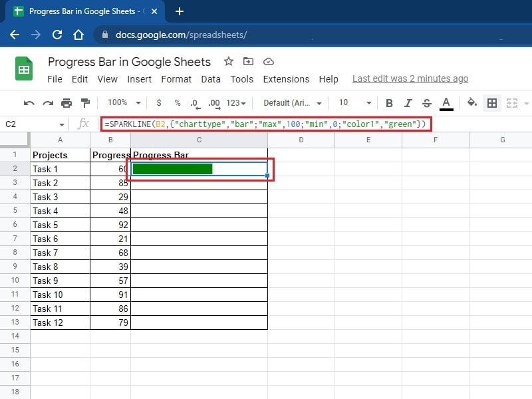Open the Fill color tool

pyautogui.click(x=469, y=104)
